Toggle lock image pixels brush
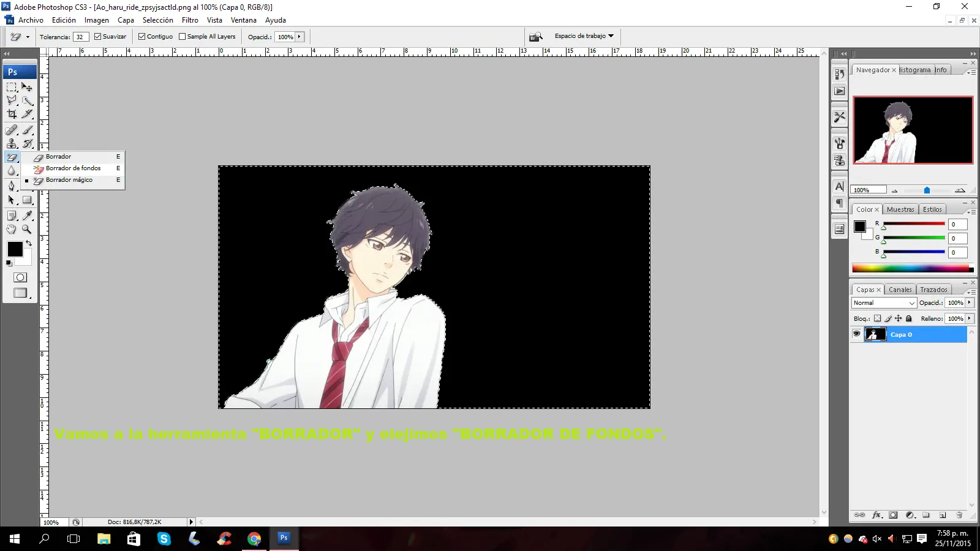This screenshot has width=980, height=551. (888, 318)
